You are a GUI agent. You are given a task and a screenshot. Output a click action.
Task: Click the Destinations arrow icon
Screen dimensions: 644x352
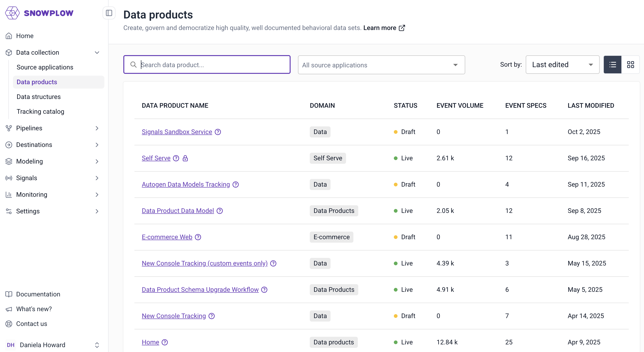pyautogui.click(x=9, y=145)
